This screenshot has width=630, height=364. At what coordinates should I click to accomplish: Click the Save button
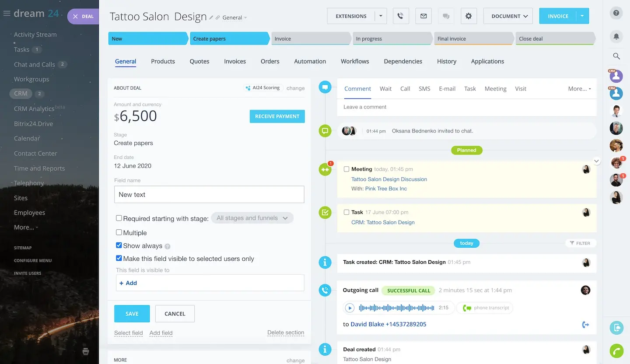click(132, 314)
